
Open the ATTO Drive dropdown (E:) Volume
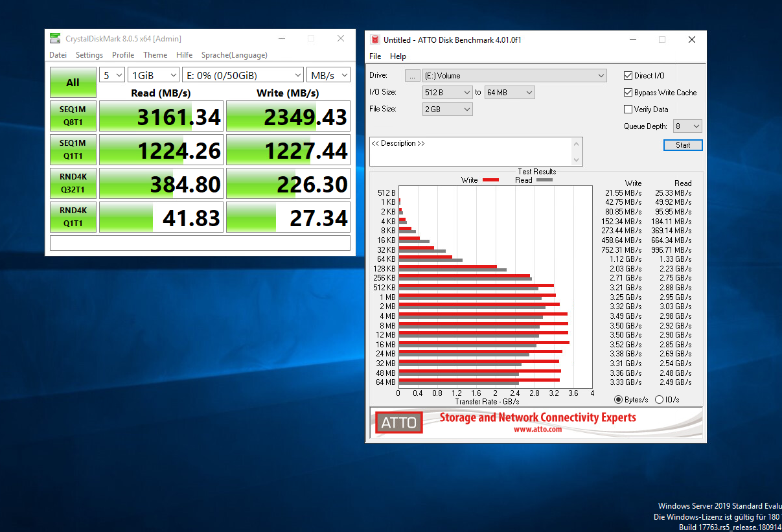tap(514, 76)
